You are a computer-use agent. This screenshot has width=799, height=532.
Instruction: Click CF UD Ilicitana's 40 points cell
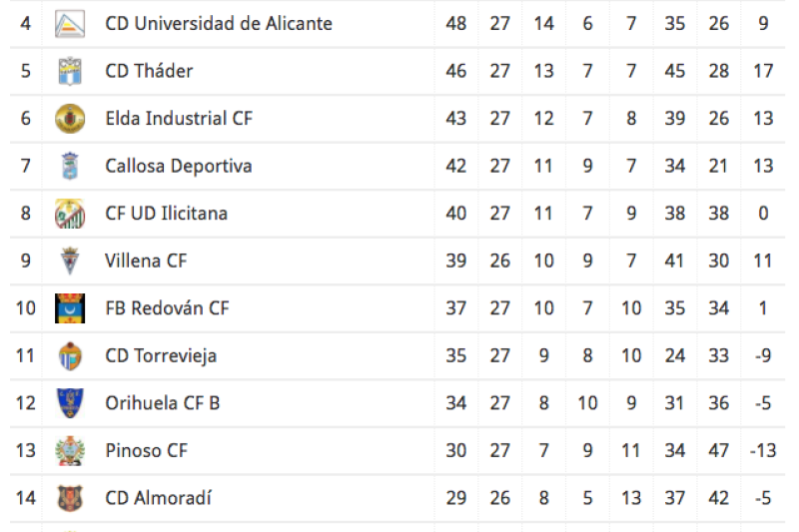456,213
